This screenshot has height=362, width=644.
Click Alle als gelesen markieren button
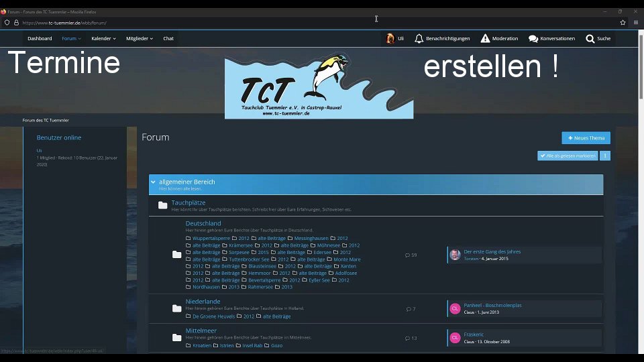point(567,156)
